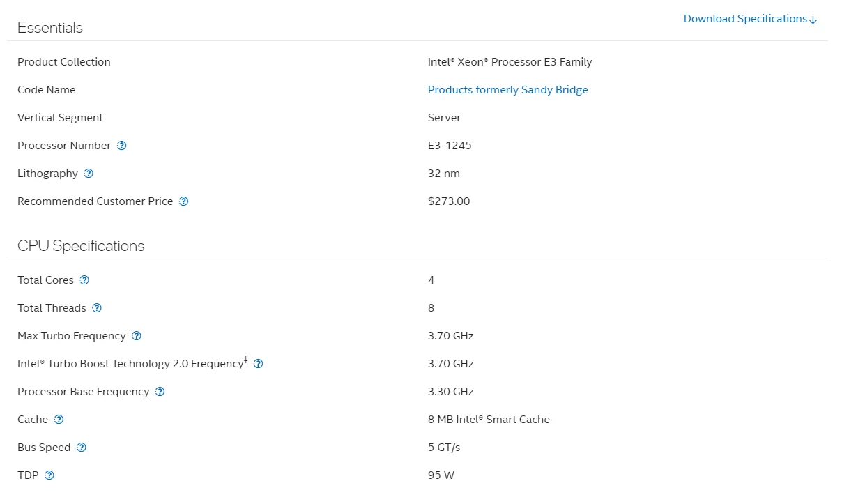The height and width of the screenshot is (504, 858).
Task: Open the Max Turbo Frequency help icon
Action: coord(137,336)
